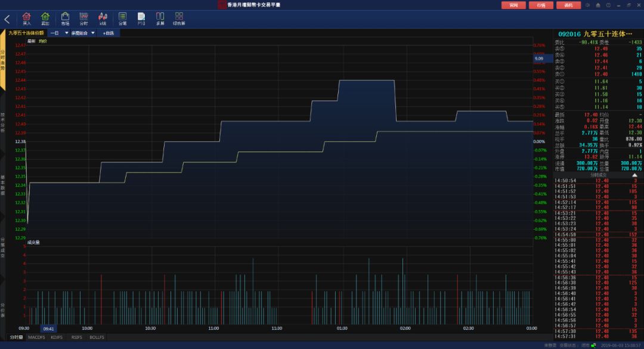Select the buy price 11.16 row

(598, 101)
